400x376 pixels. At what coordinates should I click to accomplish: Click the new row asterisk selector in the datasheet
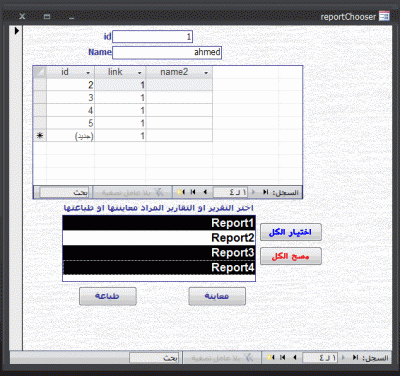(40, 136)
